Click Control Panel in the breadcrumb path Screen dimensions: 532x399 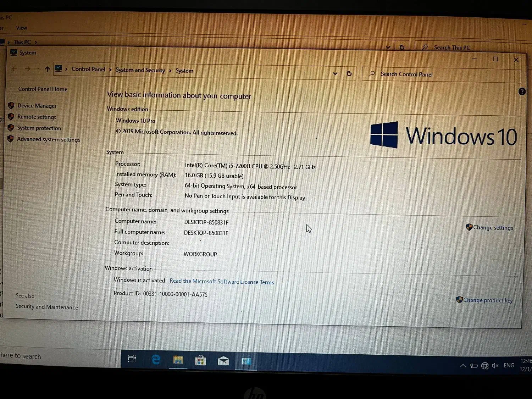[88, 69]
